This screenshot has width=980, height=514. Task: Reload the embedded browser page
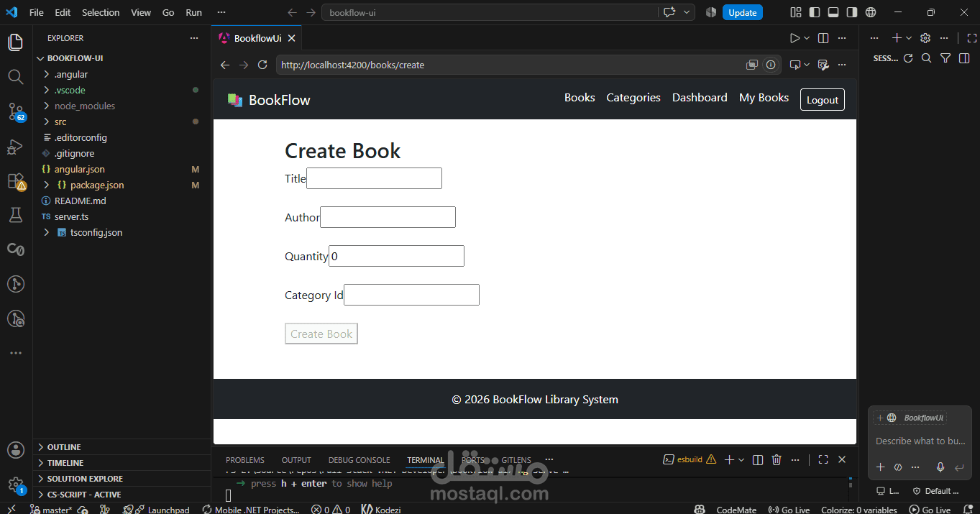tap(262, 65)
